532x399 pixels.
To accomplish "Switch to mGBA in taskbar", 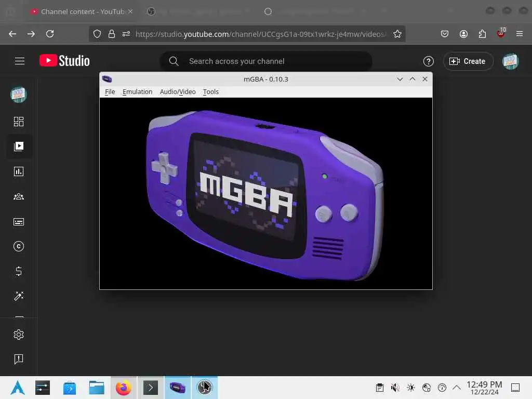I will (178, 388).
